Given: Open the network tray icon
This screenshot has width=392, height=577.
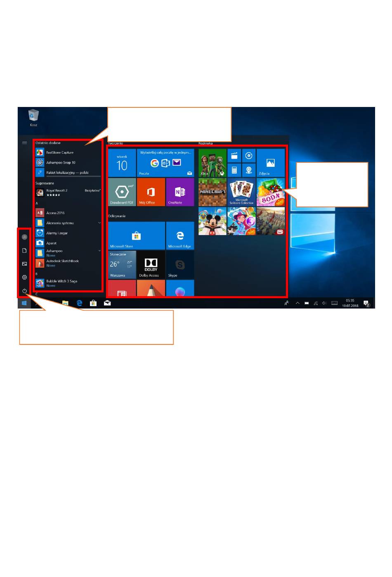Looking at the screenshot, I should (316, 303).
